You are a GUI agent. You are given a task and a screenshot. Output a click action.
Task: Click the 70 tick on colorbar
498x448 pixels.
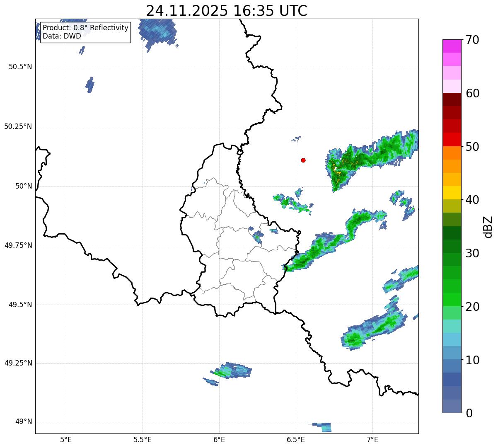(x=472, y=40)
